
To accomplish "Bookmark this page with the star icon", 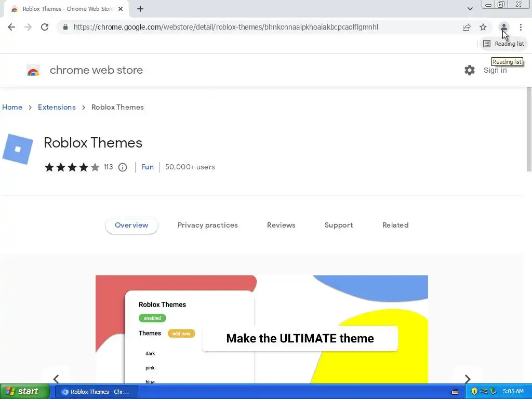I will click(x=483, y=27).
